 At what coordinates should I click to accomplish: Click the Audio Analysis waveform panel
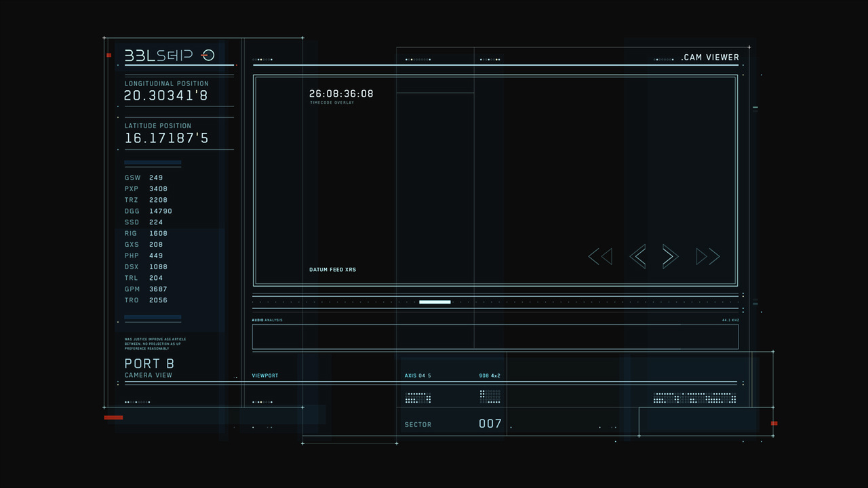click(495, 337)
